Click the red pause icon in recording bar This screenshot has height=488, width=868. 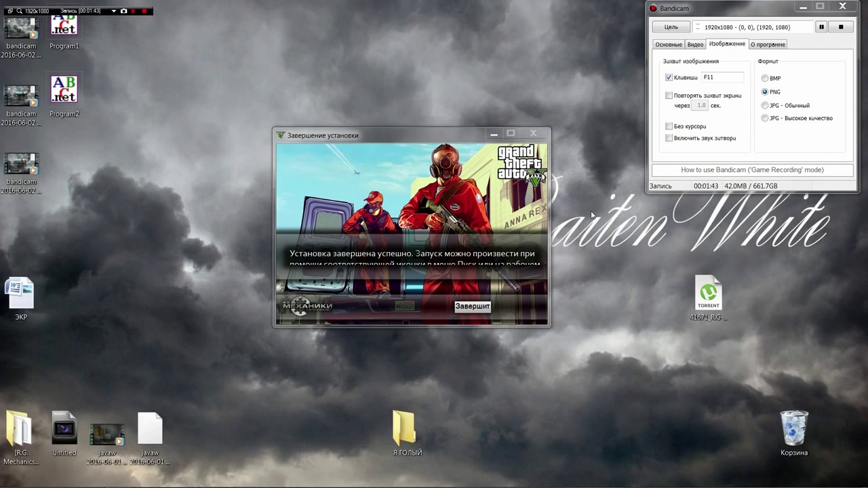point(133,11)
